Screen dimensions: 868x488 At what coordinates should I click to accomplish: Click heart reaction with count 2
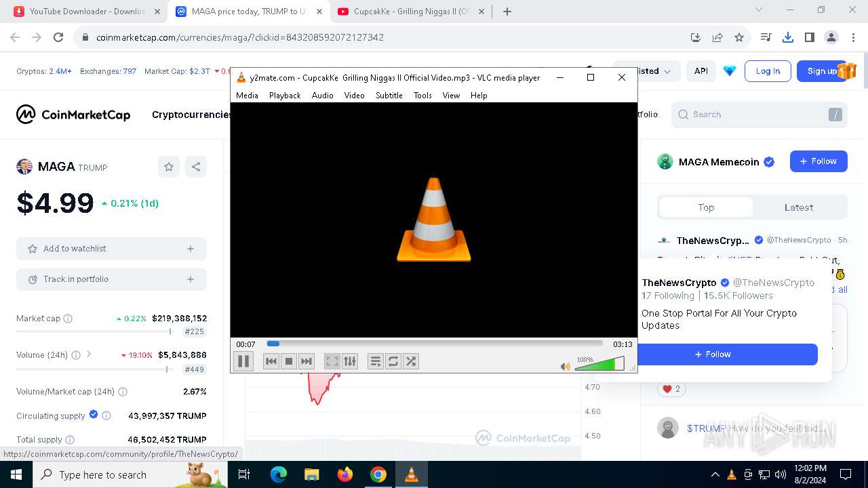[671, 389]
